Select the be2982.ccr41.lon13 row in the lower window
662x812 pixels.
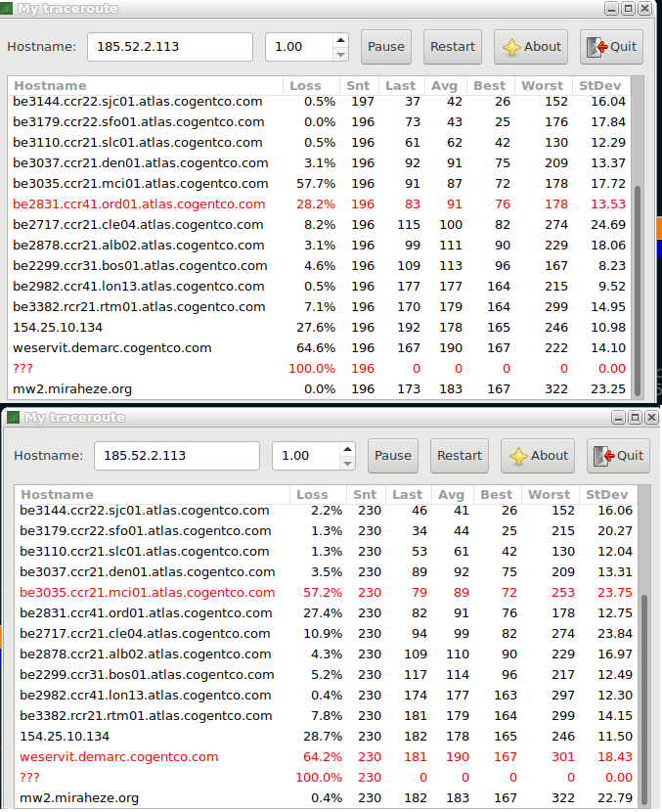(326, 696)
